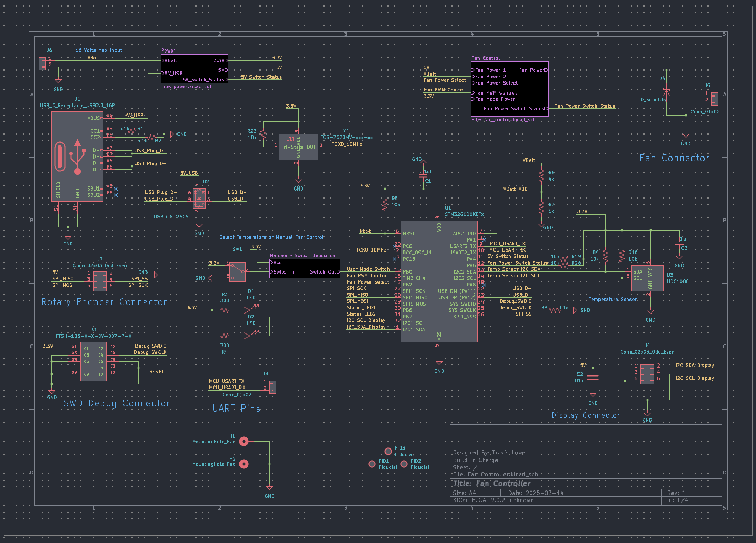Click the 'Designed By: Travis Lowe' text
This screenshot has width=756, height=543.
click(489, 453)
